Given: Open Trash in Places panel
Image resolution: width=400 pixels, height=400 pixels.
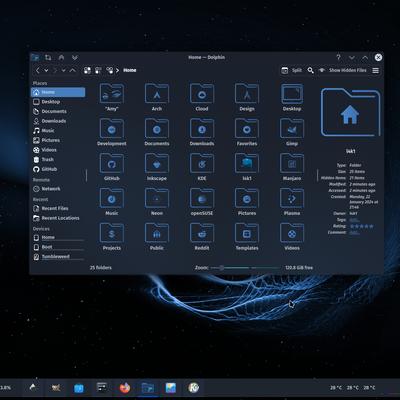Looking at the screenshot, I should click(58, 160).
